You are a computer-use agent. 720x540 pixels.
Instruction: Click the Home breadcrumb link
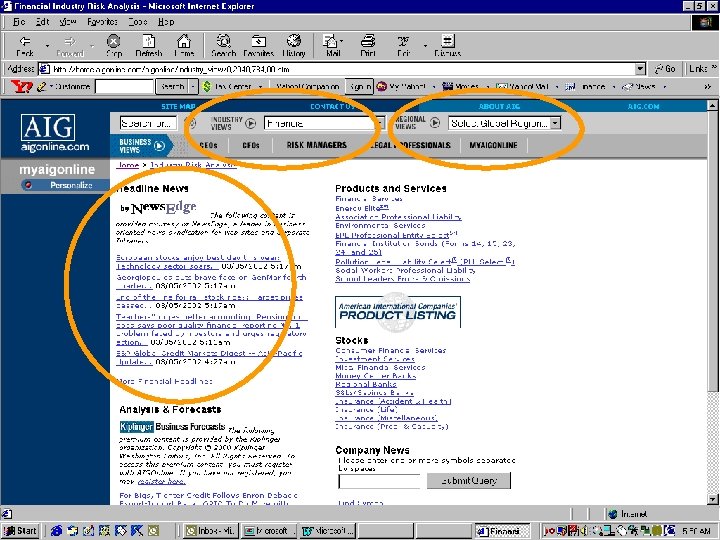[x=128, y=165]
